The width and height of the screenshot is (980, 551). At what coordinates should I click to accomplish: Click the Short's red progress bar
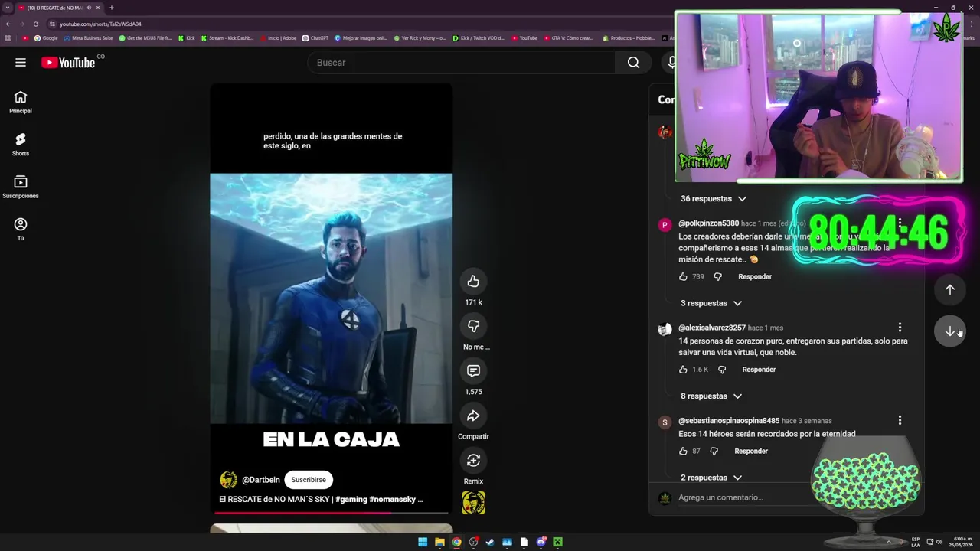pos(331,513)
